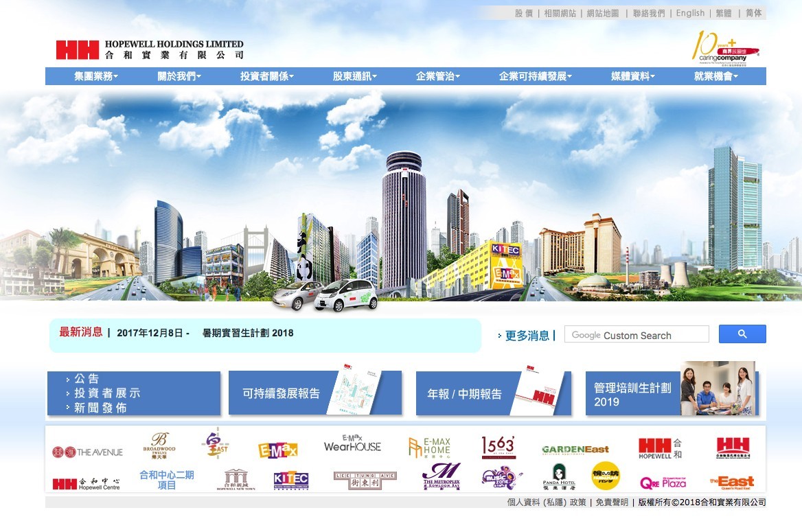The height and width of the screenshot is (532, 802).
Task: Open The Avenue property logo
Action: click(87, 452)
